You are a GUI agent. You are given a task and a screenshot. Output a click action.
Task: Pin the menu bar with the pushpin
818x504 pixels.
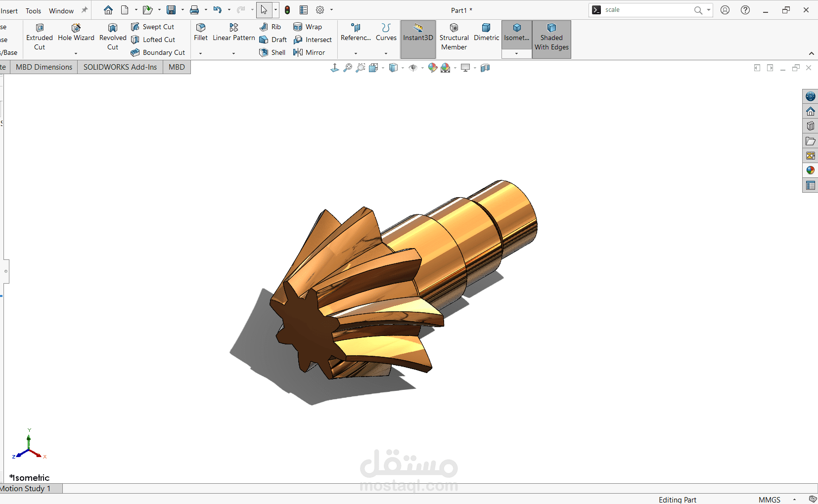(85, 10)
